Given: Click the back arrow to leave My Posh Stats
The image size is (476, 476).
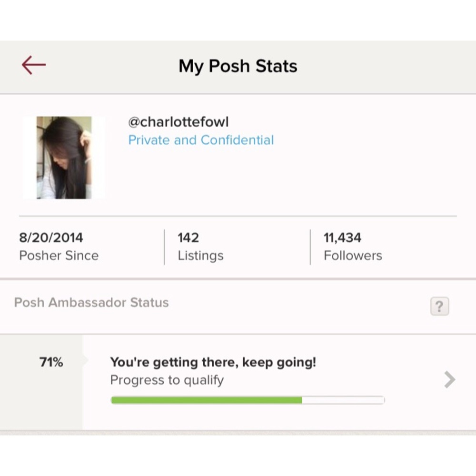Looking at the screenshot, I should [33, 65].
